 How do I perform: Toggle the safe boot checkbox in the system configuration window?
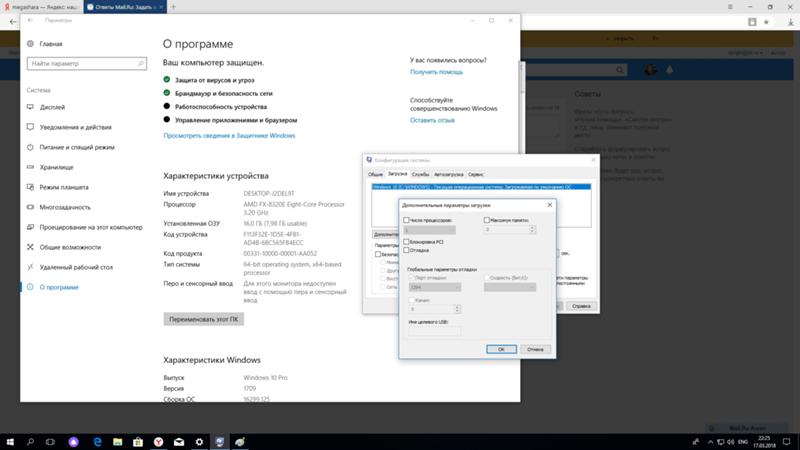click(378, 254)
